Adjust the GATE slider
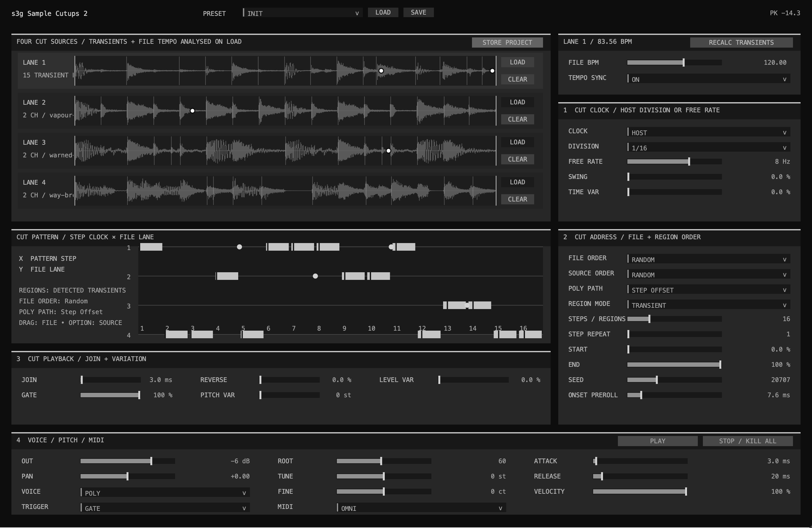The width and height of the screenshot is (812, 528). coord(111,395)
